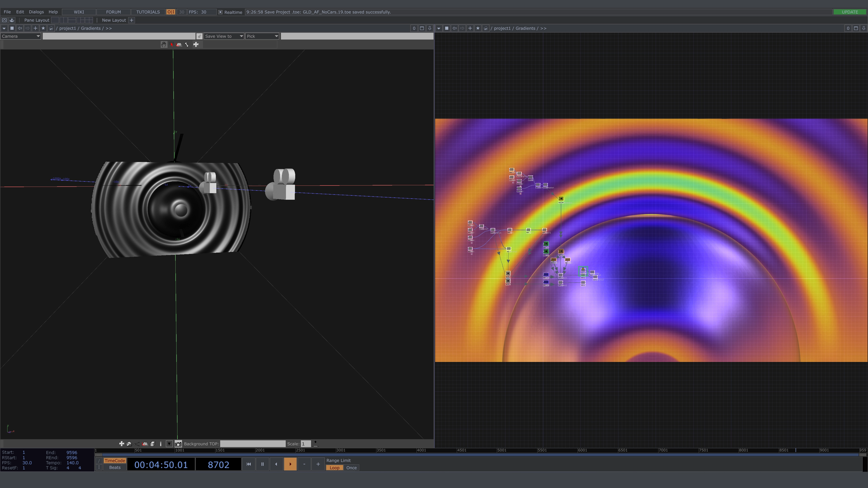Toggle the O|I power button
Viewport: 868px width, 488px height.
click(171, 12)
